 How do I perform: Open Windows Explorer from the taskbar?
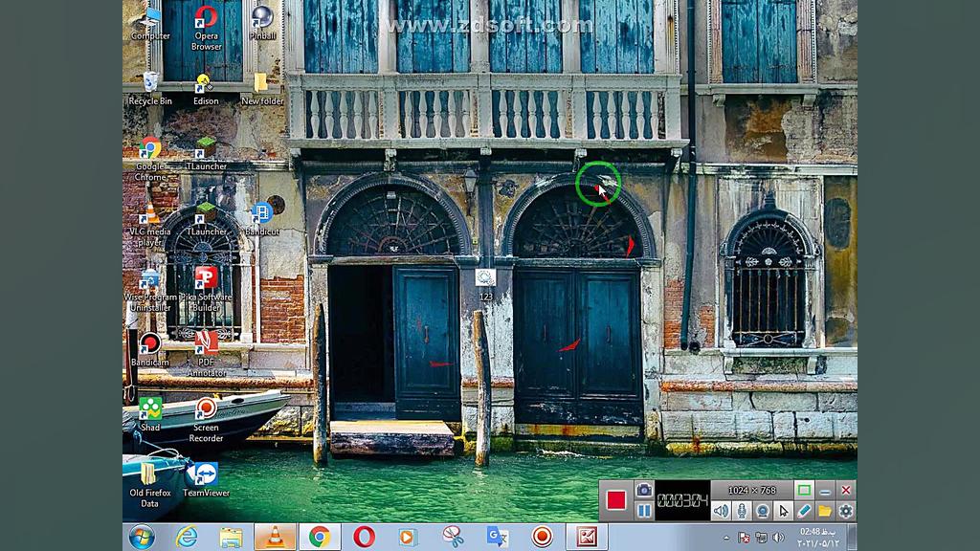(x=231, y=538)
